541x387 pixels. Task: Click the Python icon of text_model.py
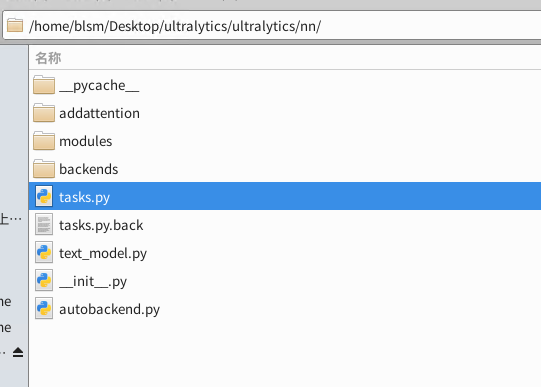[44, 252]
